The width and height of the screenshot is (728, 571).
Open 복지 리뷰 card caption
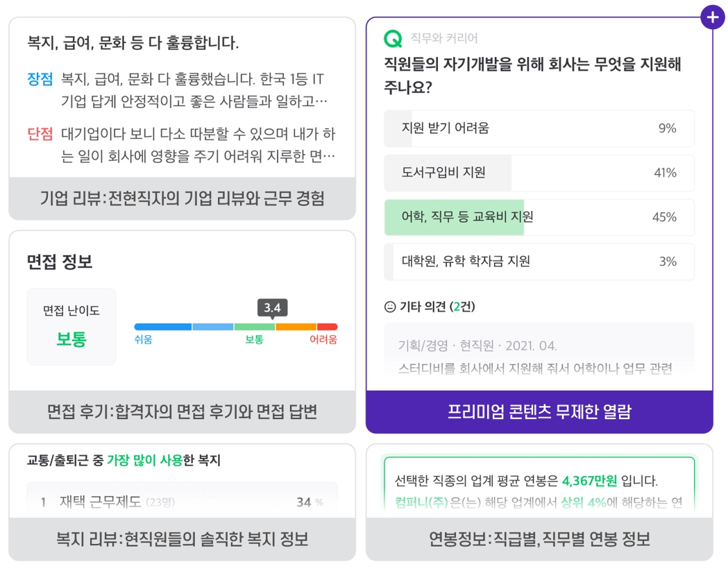point(182,539)
